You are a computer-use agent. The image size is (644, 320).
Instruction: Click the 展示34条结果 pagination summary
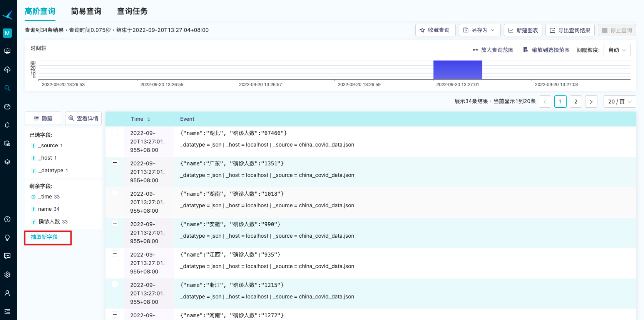coord(495,101)
